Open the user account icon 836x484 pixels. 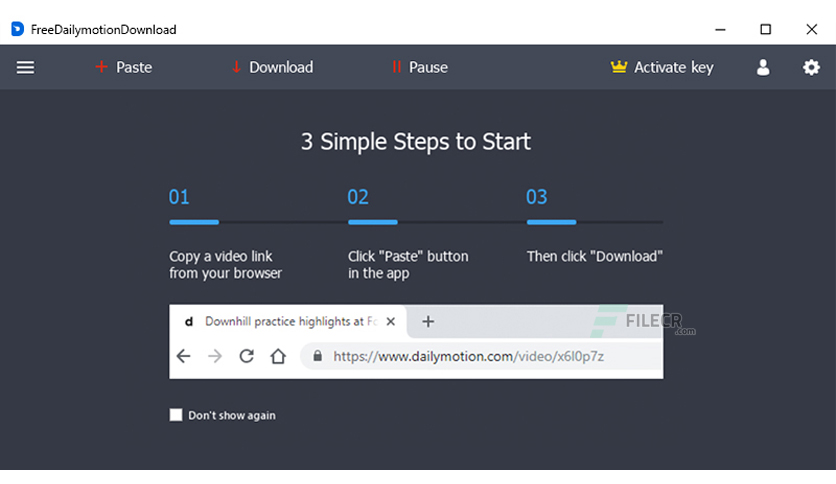763,67
